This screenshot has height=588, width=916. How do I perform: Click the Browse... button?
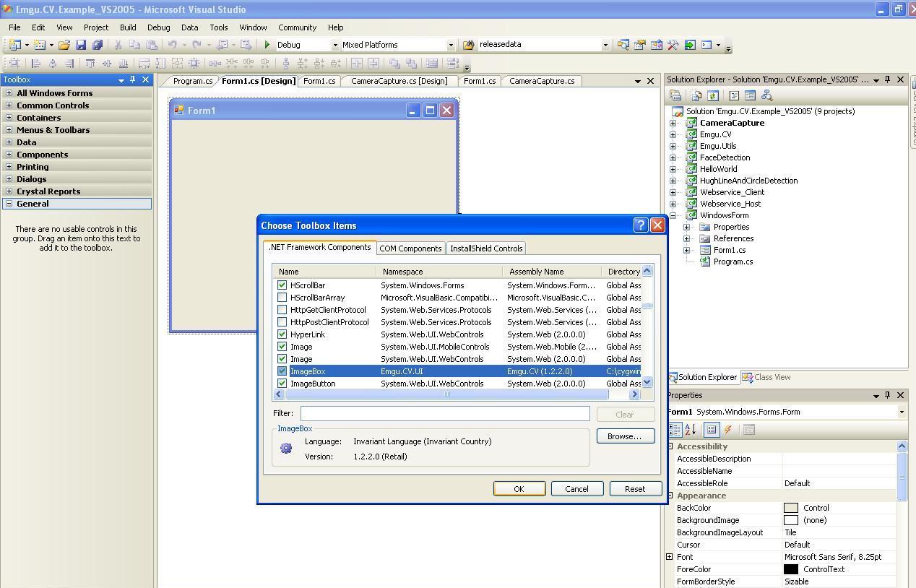tap(625, 436)
